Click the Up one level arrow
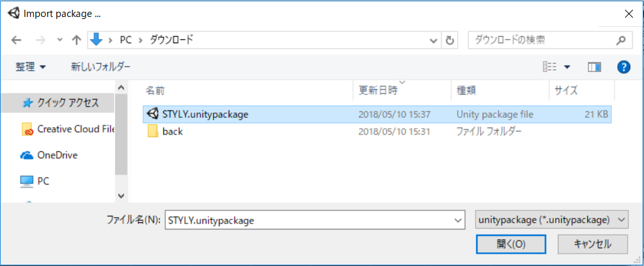 click(76, 40)
